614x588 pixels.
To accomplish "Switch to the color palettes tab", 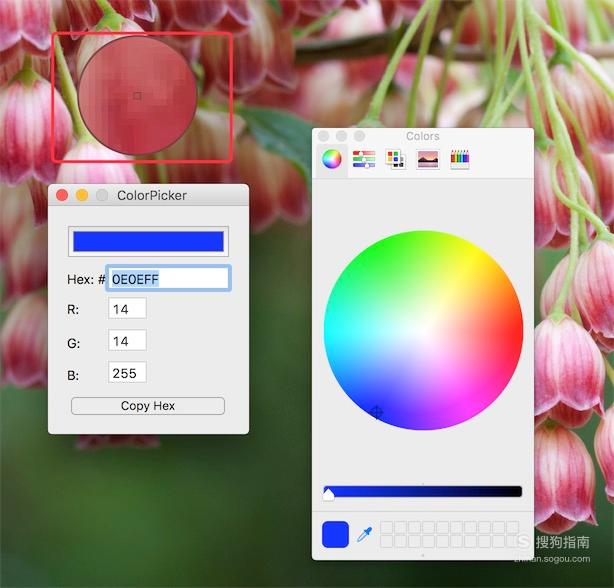I will tap(395, 159).
